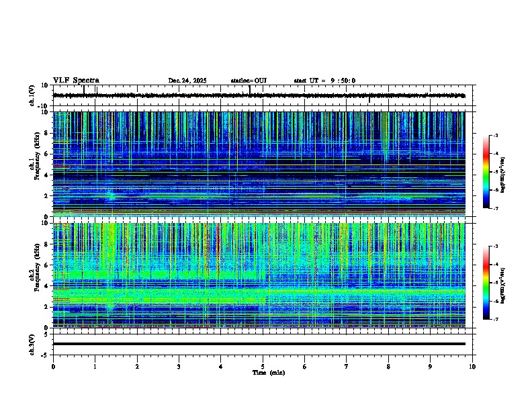
Task: Click the log(PSD) label beside ch.2 colorbar
Action: point(502,285)
